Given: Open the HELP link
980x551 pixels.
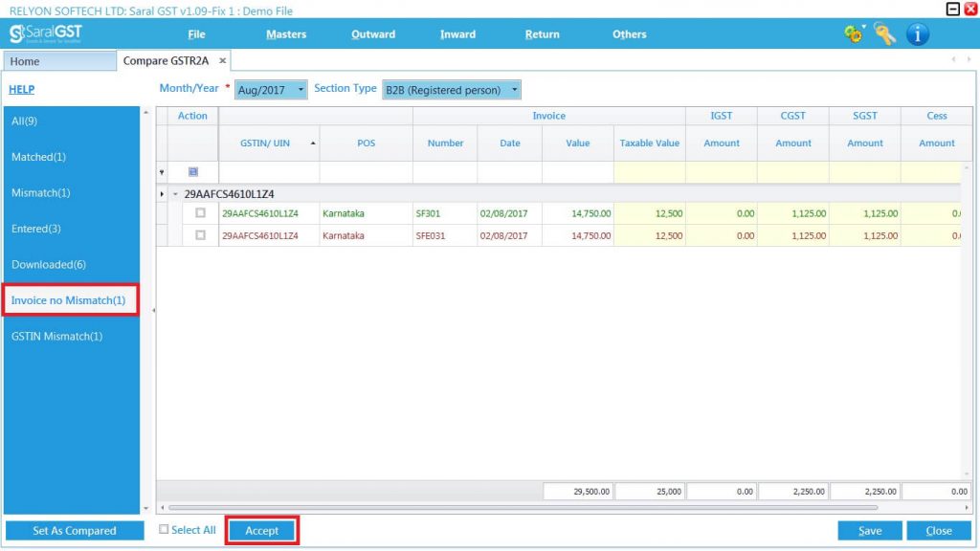Looking at the screenshot, I should 22,89.
